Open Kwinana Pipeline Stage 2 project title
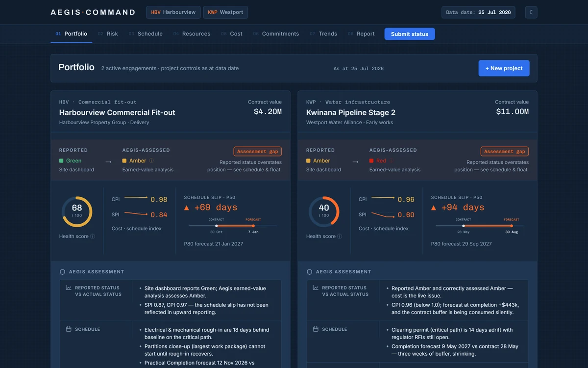The height and width of the screenshot is (368, 588). pyautogui.click(x=351, y=112)
